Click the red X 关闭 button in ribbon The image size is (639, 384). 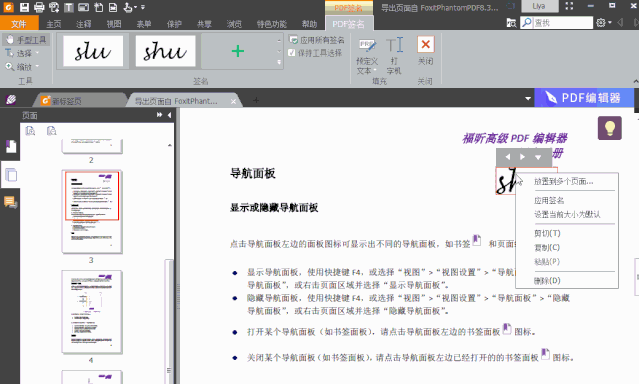[425, 44]
